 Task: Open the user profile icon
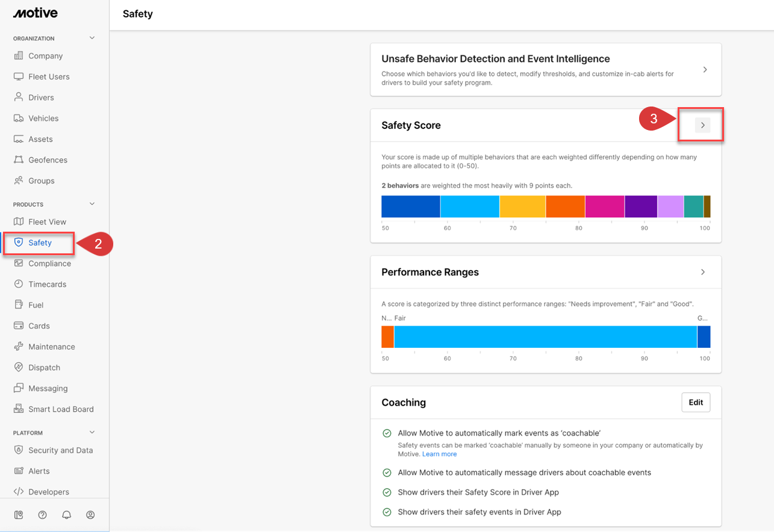(90, 515)
